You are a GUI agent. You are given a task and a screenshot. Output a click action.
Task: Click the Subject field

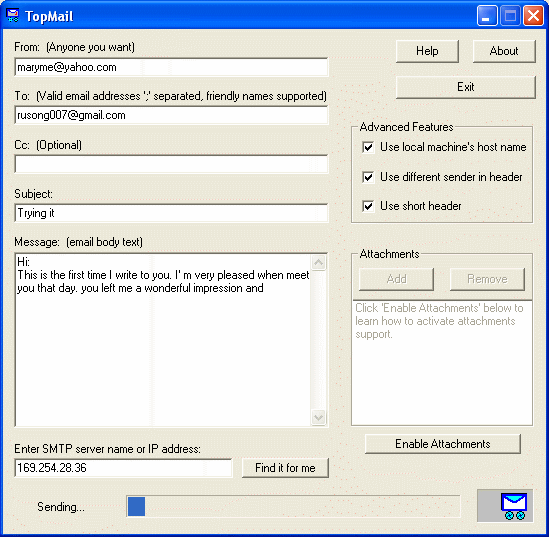tap(171, 213)
